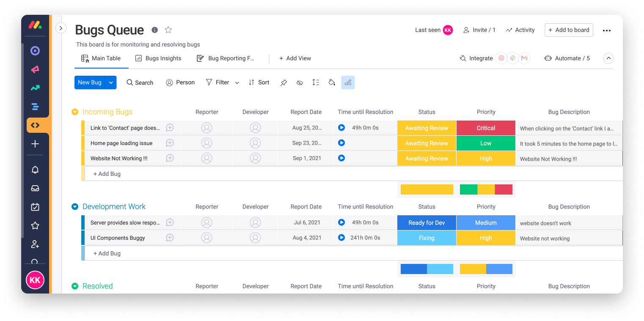The height and width of the screenshot is (321, 644).
Task: Enable pinned items view
Action: point(283,82)
